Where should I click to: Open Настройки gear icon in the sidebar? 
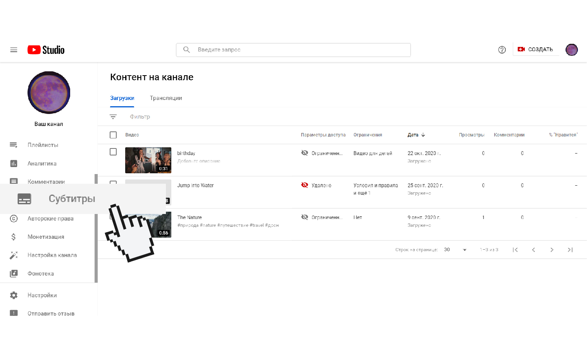pyautogui.click(x=14, y=295)
